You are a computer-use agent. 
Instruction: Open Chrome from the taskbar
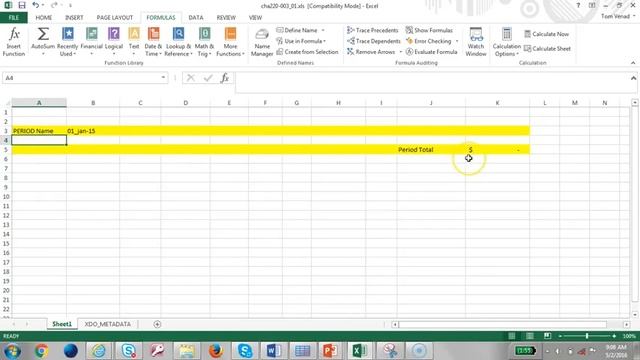pyautogui.click(x=41, y=351)
